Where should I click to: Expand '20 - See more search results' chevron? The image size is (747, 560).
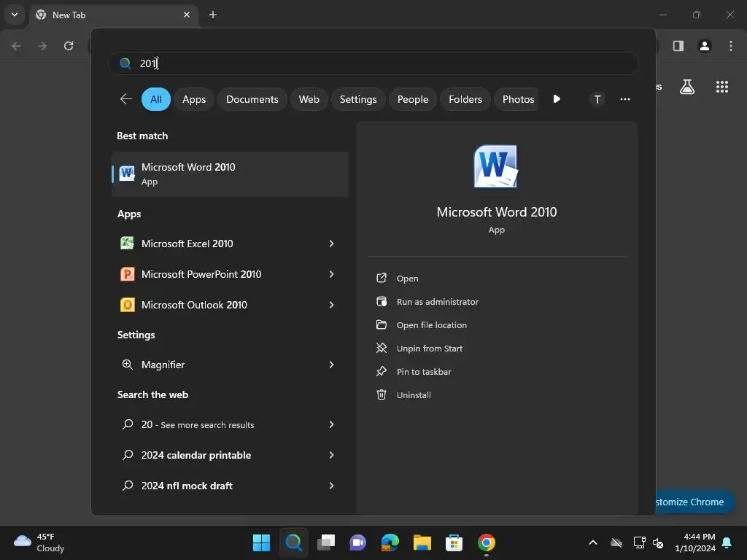coord(332,424)
